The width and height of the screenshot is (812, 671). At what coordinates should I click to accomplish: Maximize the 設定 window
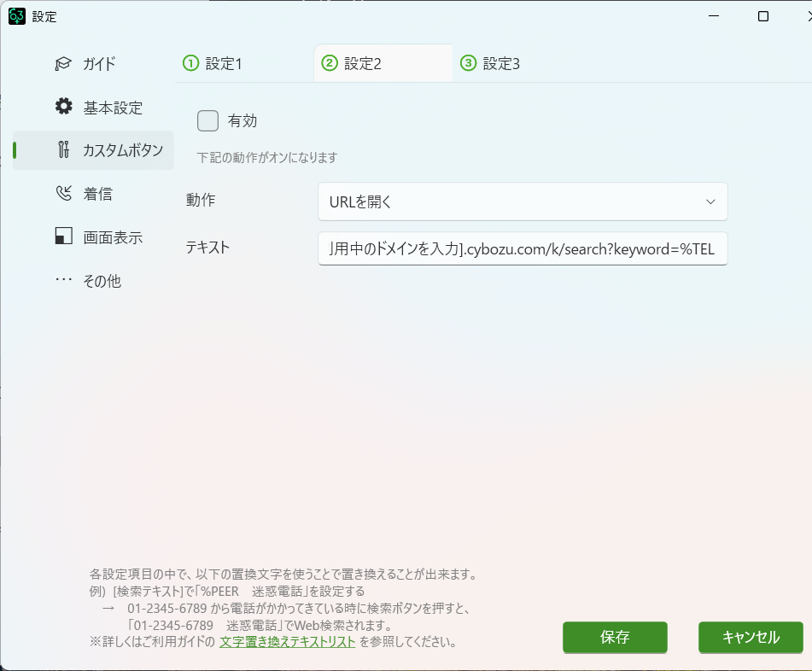click(x=763, y=16)
